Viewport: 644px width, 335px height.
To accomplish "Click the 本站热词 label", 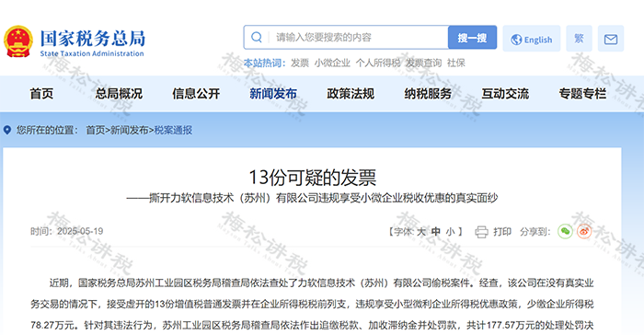I will 265,63.
